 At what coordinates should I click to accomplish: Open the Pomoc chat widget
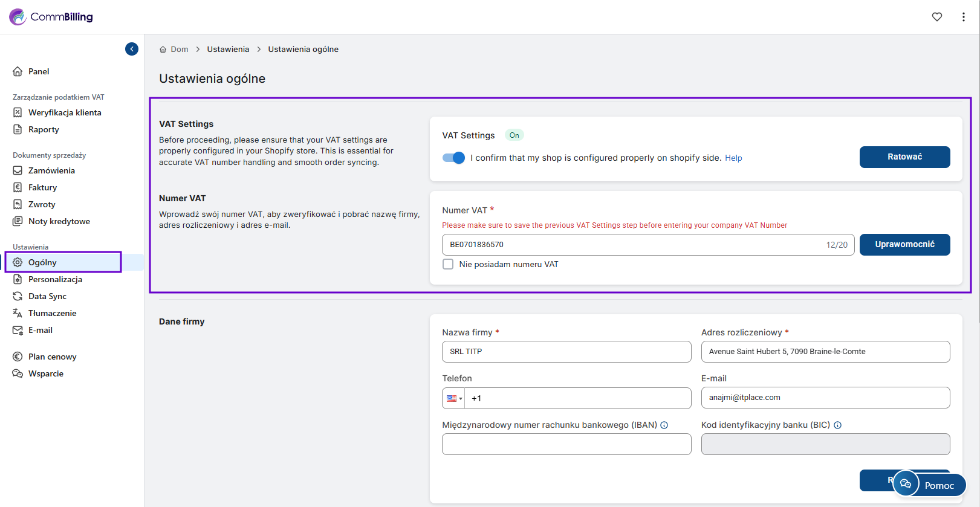(x=929, y=484)
